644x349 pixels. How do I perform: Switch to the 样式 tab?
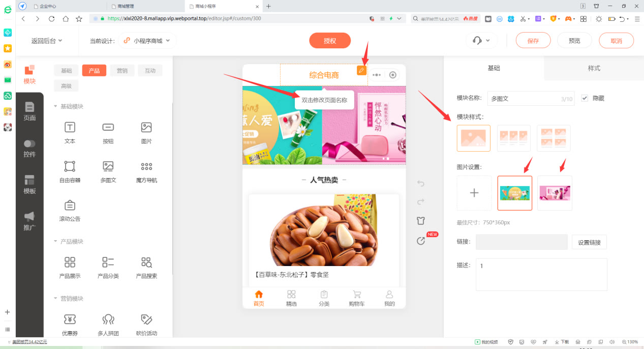point(593,67)
